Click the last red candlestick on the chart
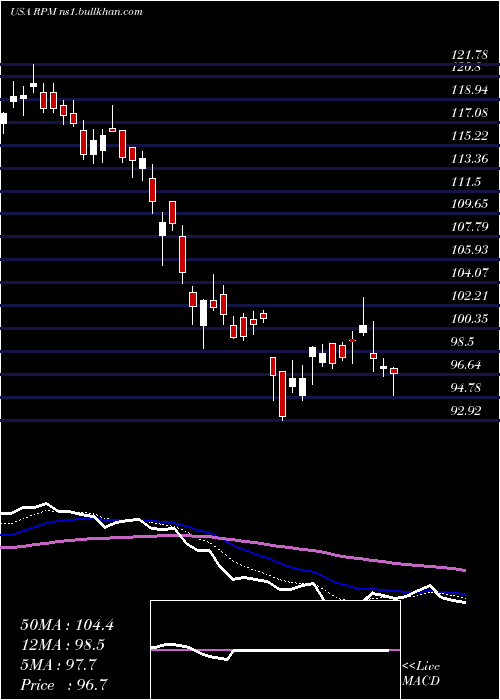Viewport: 500px width, 700px height. point(394,371)
